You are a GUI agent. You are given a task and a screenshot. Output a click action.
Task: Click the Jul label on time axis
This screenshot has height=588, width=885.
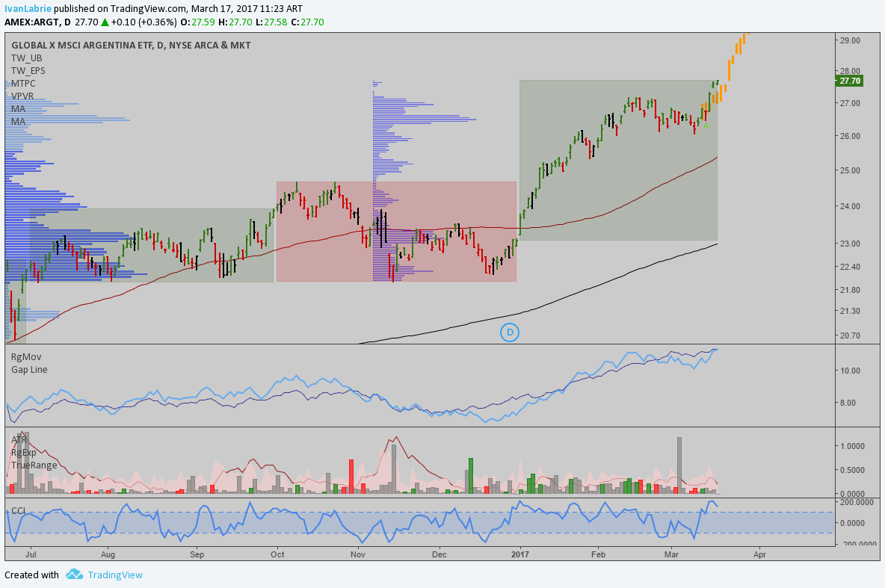pyautogui.click(x=31, y=554)
